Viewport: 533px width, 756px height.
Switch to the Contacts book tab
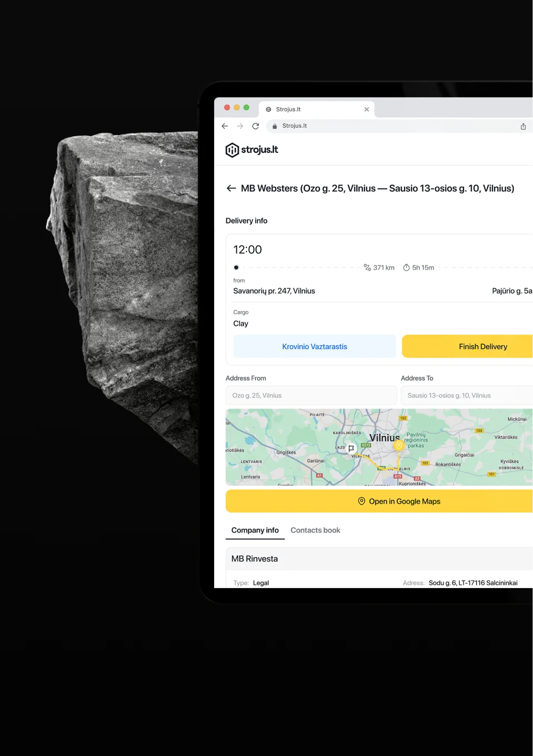(315, 530)
